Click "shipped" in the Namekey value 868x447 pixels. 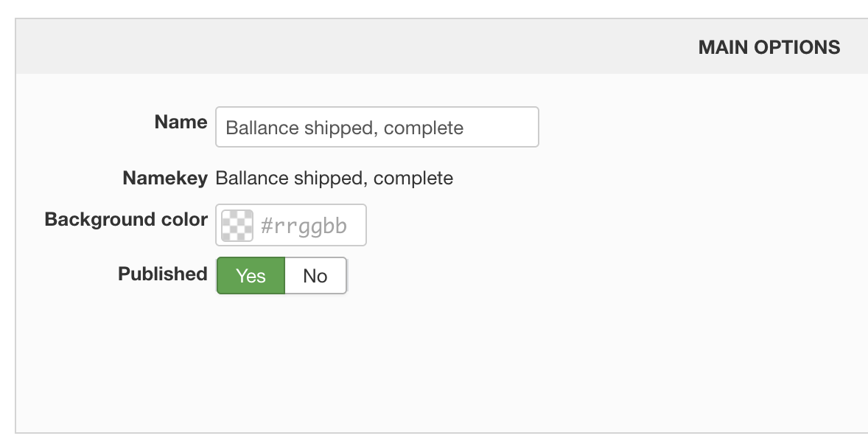329,178
